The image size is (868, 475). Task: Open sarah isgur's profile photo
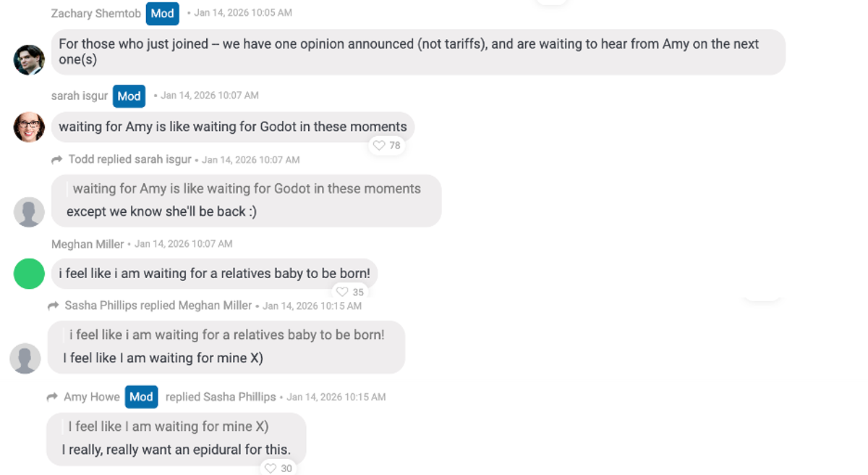tap(29, 127)
